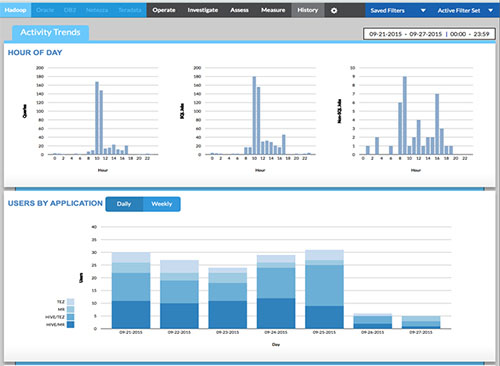Click the HIVE/MR legend label text
500x366 pixels.
pyautogui.click(x=55, y=325)
